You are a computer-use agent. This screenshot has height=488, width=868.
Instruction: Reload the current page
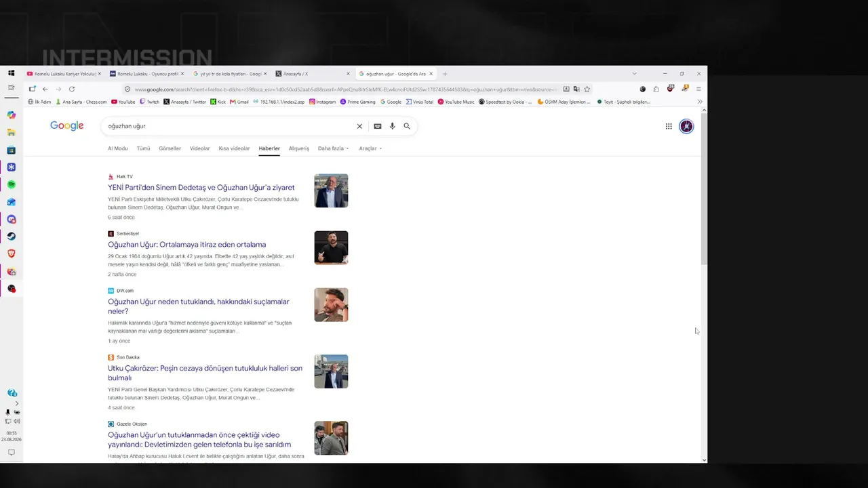coord(72,89)
